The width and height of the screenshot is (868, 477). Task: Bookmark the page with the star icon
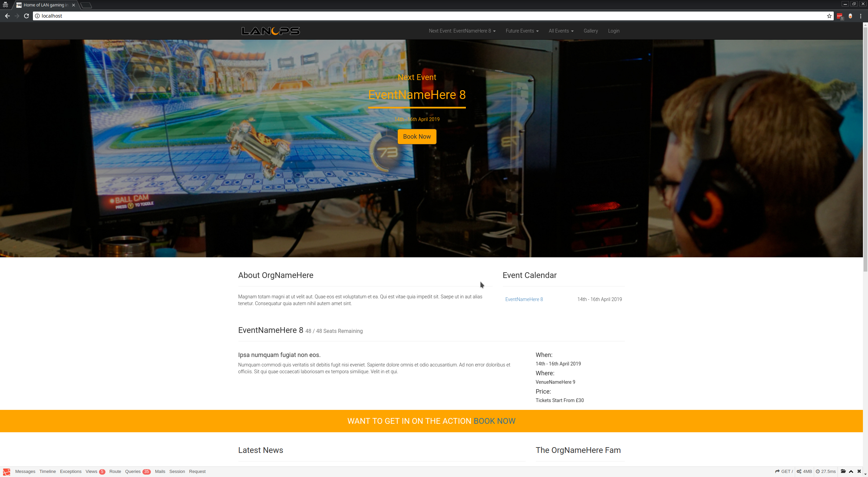[829, 16]
